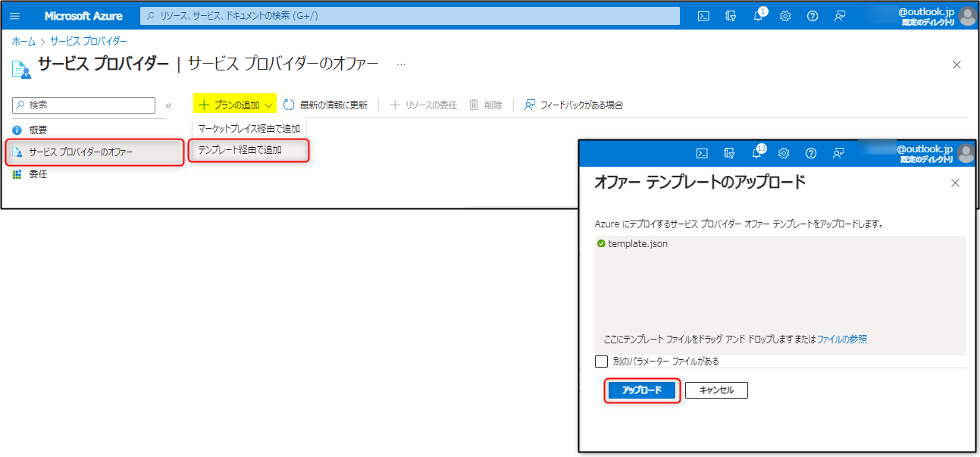This screenshot has height=457, width=980.
Task: Click the uploaded template.json file entry
Action: point(632,244)
